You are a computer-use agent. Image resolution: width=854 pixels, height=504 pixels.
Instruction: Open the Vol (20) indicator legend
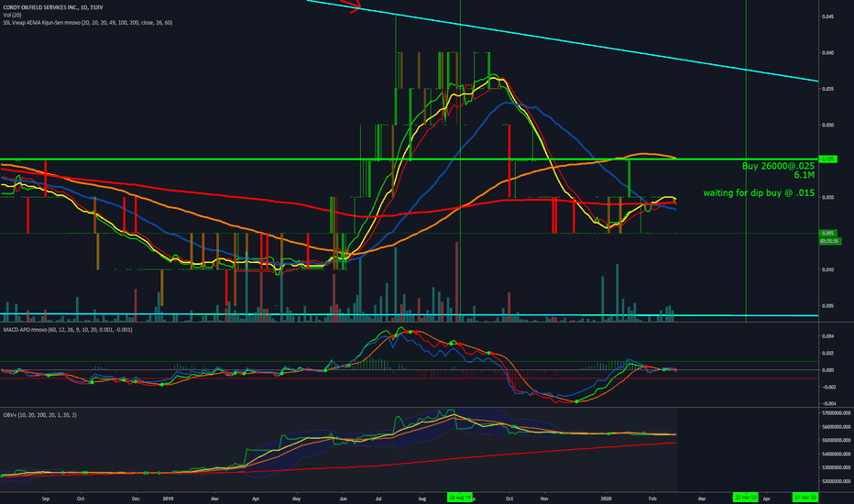(12, 16)
